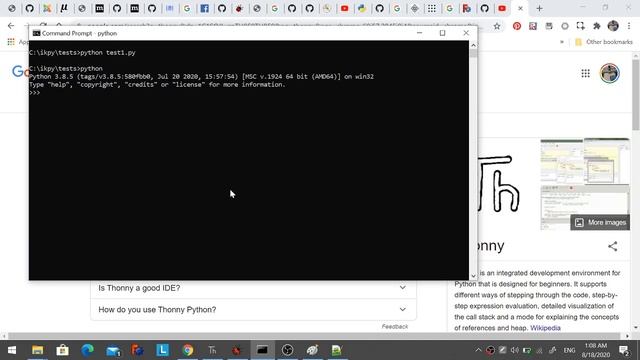This screenshot has height=360, width=640.
Task: Switch to the dotted grid icon browser tab
Action: pos(432,8)
